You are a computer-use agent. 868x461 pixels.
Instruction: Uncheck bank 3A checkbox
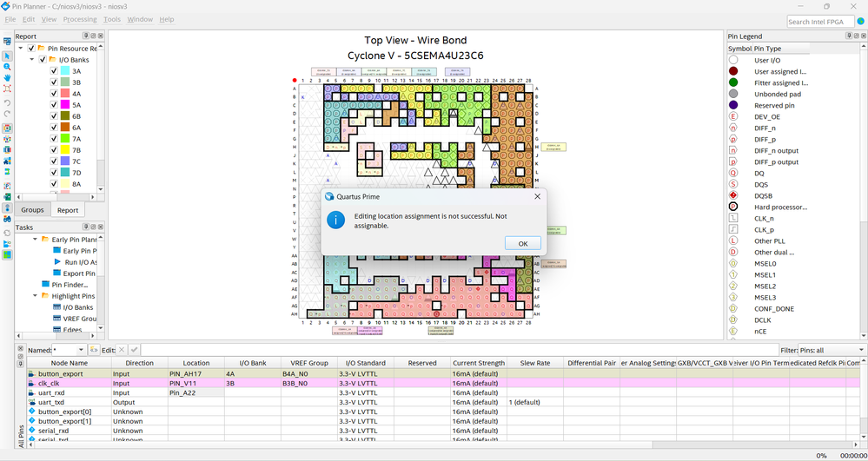tap(54, 71)
